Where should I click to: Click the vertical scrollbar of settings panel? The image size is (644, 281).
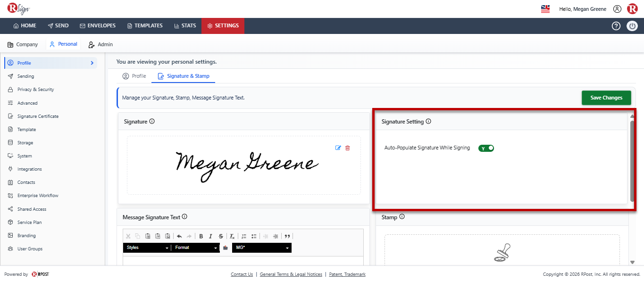(x=632, y=160)
